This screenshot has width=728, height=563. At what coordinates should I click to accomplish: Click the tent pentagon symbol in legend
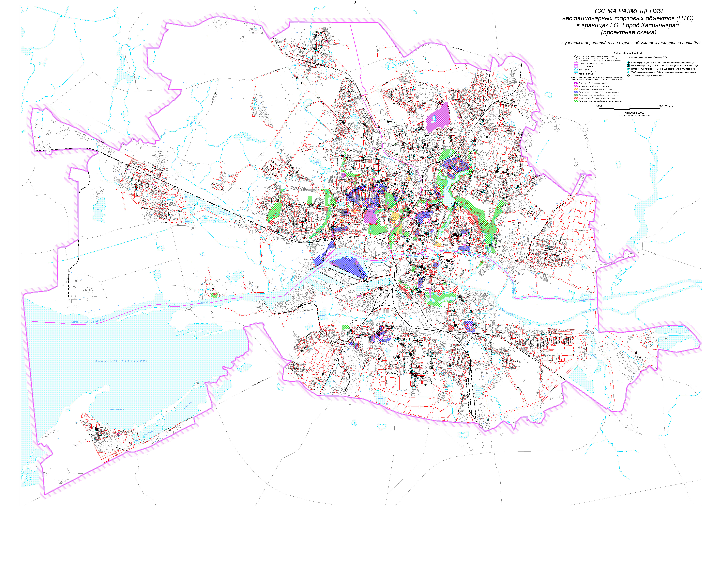(x=628, y=69)
